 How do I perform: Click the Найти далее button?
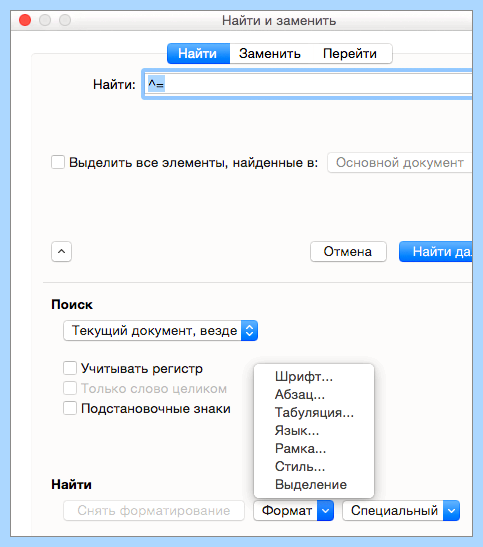436,252
